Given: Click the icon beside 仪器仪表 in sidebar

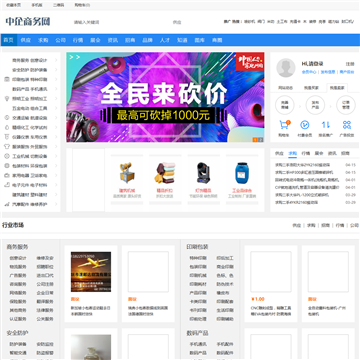Looking at the screenshot, I should [6, 137].
